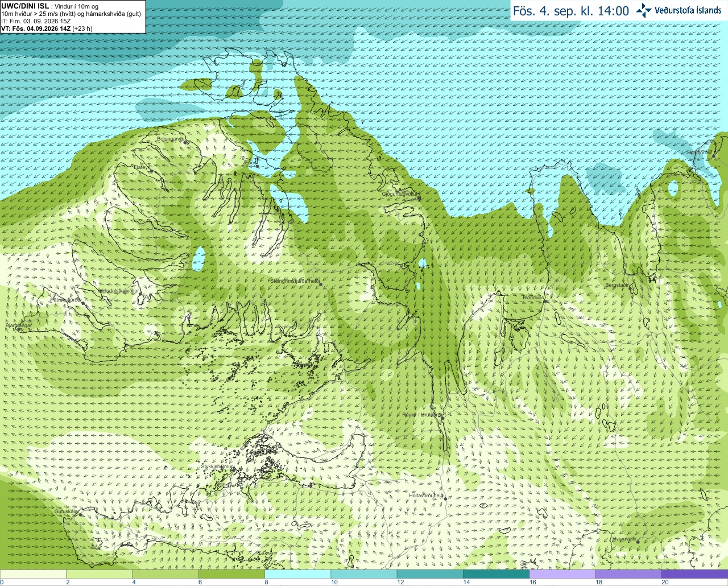This screenshot has height=586, width=728.
Task: Click the Patreksfjörður station label
Action: pyautogui.click(x=67, y=299)
